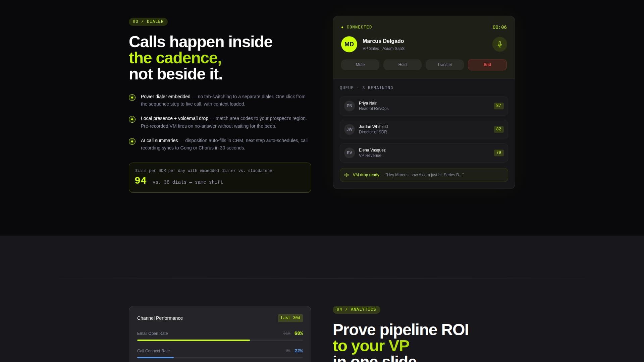This screenshot has width=644, height=362.
Task: Expand the VM drop ready message
Action: tap(423, 175)
